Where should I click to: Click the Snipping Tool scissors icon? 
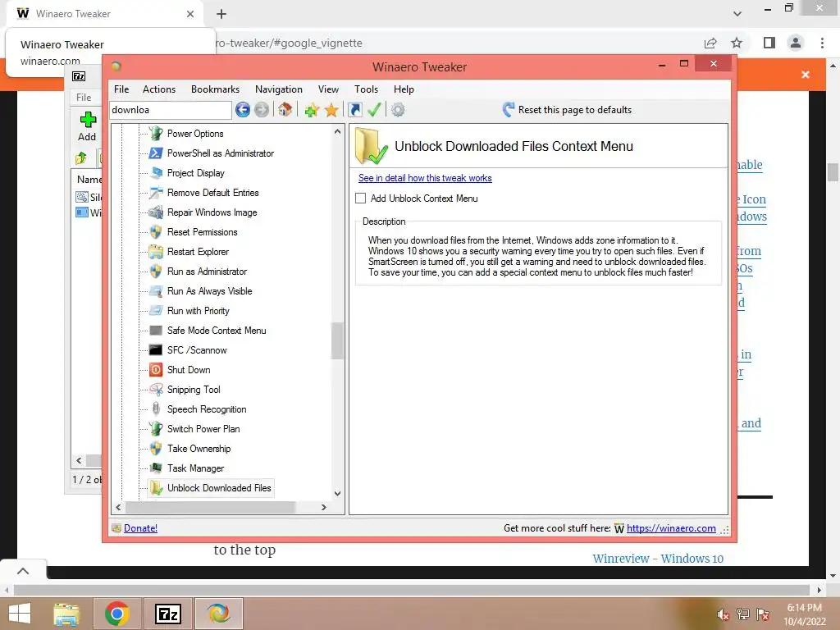(x=156, y=390)
